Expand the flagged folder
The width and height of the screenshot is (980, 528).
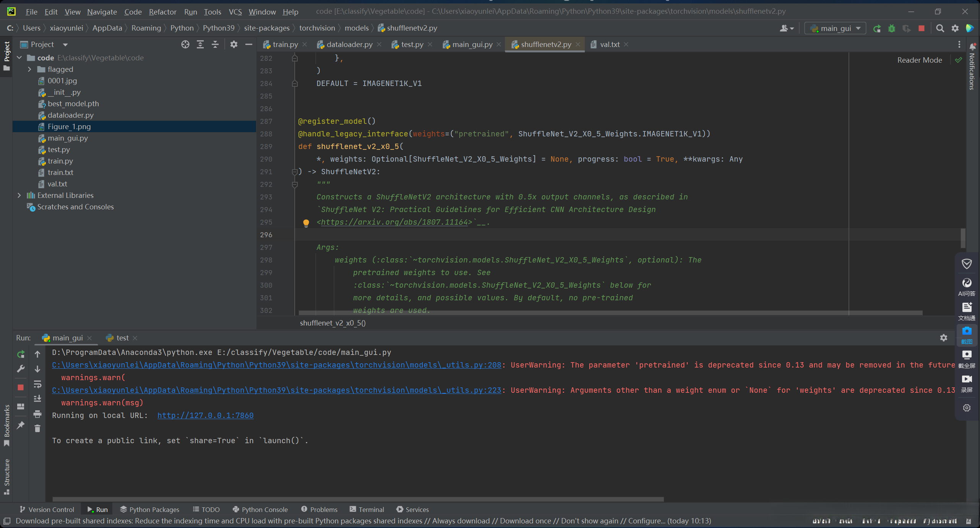point(29,69)
